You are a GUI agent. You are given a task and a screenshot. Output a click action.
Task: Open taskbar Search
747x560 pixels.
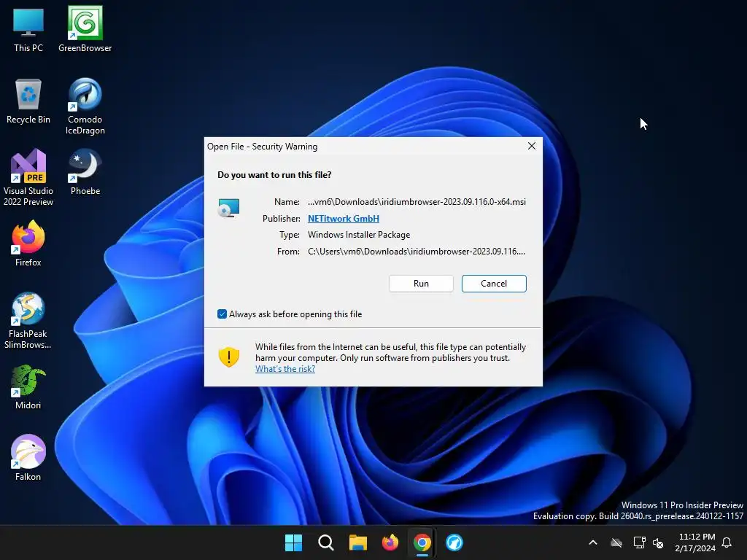[326, 542]
